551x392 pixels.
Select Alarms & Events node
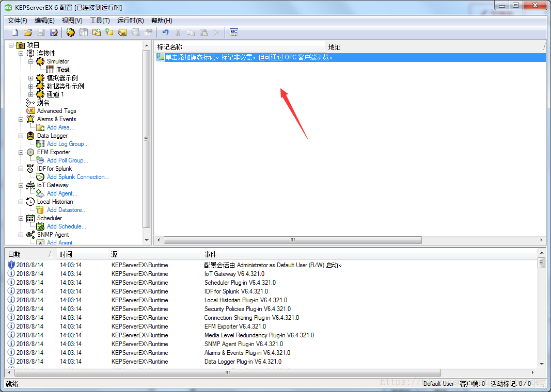[x=57, y=119]
